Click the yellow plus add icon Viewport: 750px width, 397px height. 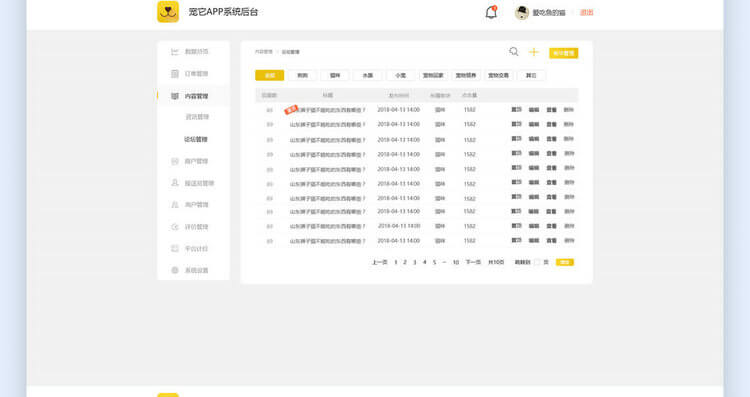534,52
